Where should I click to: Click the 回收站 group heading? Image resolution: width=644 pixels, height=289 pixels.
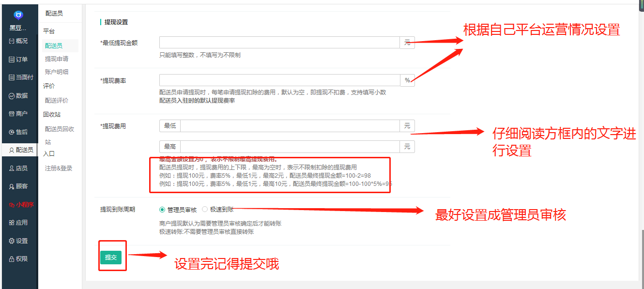point(52,115)
